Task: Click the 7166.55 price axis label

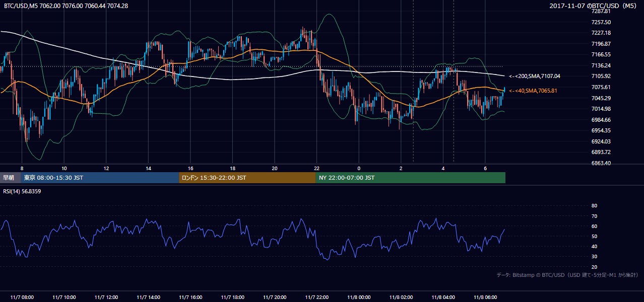Action: tap(601, 54)
